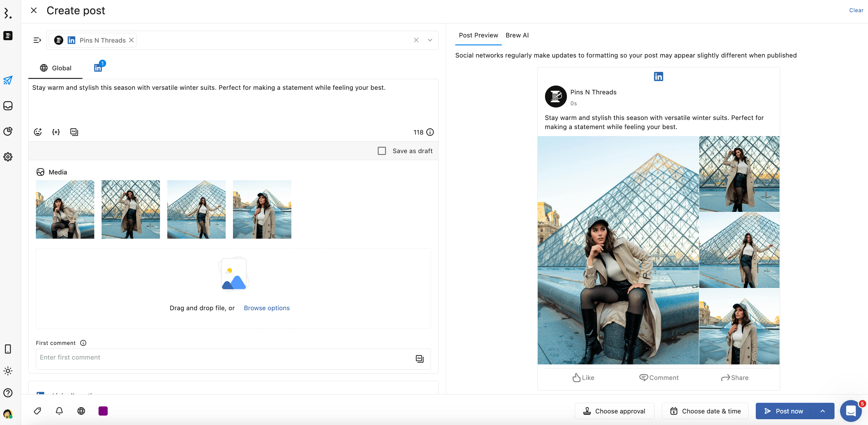Open the help question mark icon

pyautogui.click(x=8, y=393)
